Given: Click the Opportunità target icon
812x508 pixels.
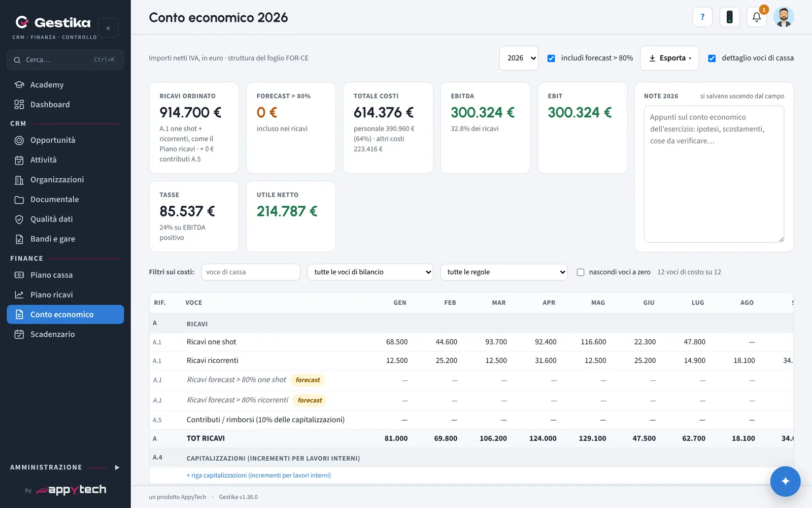Looking at the screenshot, I should click(19, 140).
